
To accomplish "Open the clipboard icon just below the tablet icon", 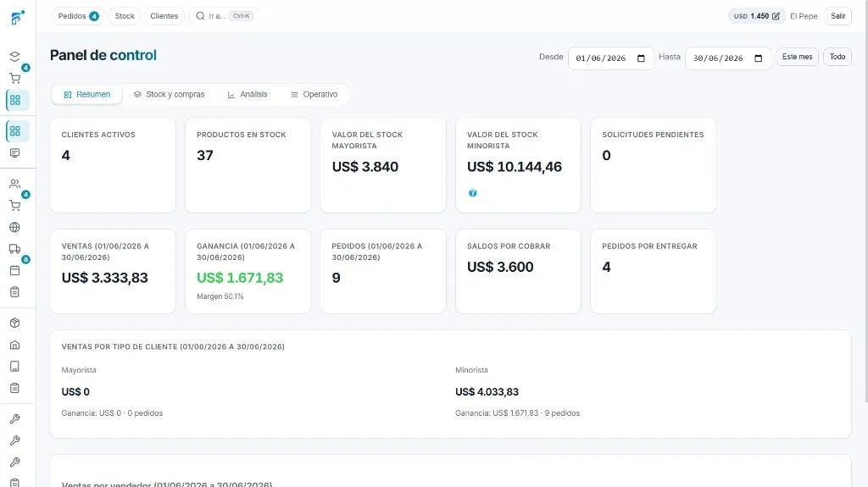I will pyautogui.click(x=15, y=388).
